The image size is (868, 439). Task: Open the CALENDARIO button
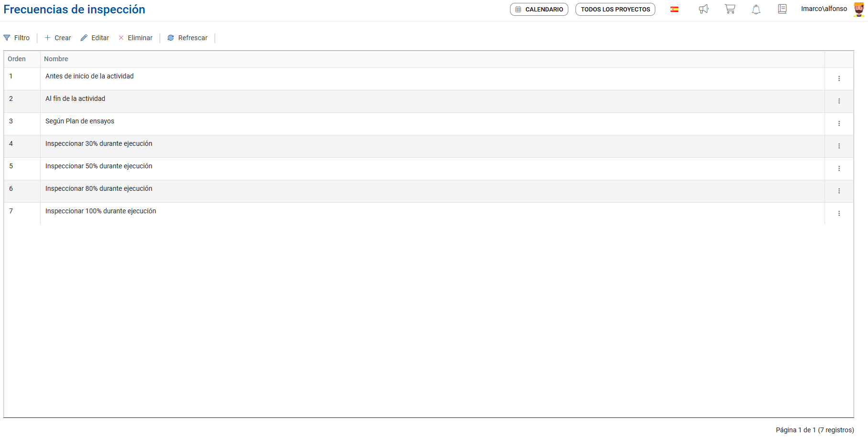coord(539,10)
